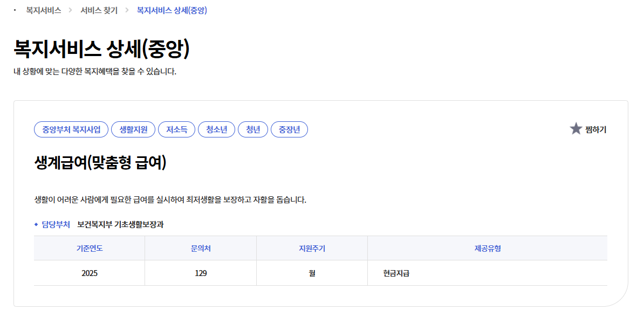The width and height of the screenshot is (644, 310).
Task: Choose the 청소년 tag
Action: tap(216, 130)
